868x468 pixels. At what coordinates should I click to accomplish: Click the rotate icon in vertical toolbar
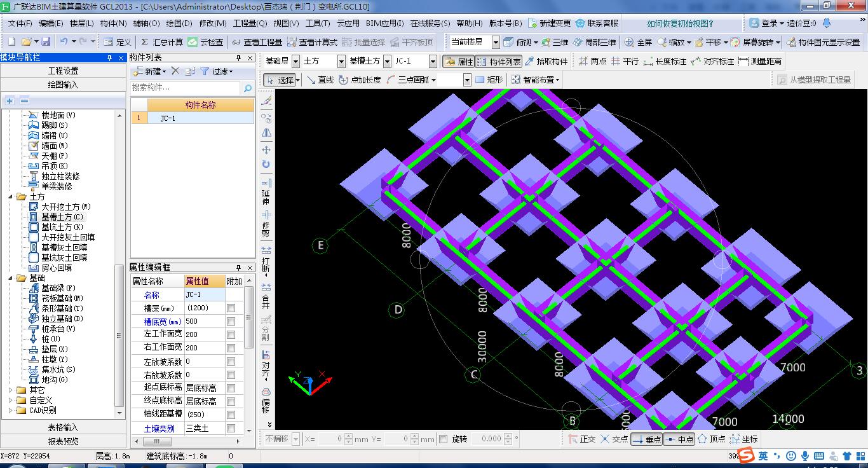(266, 165)
